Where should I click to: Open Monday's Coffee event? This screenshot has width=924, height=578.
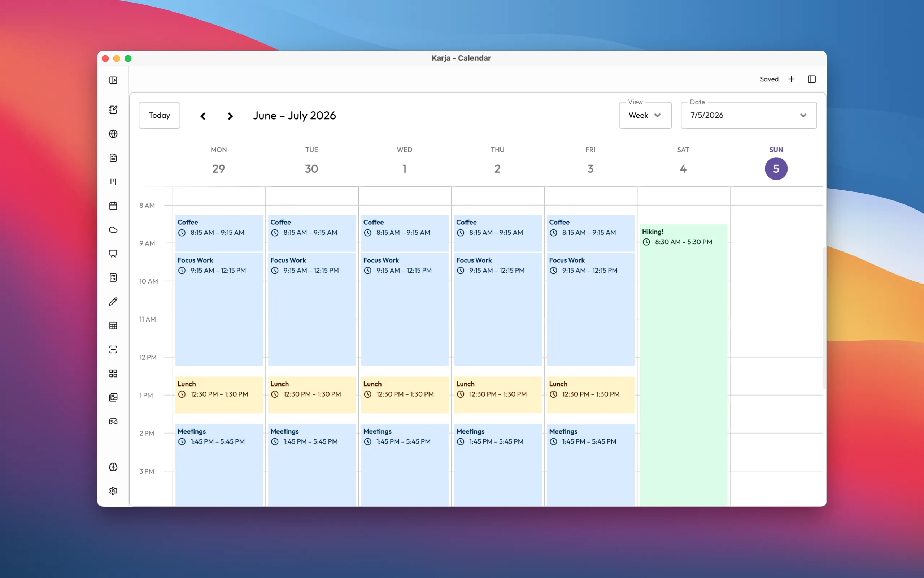coord(219,233)
